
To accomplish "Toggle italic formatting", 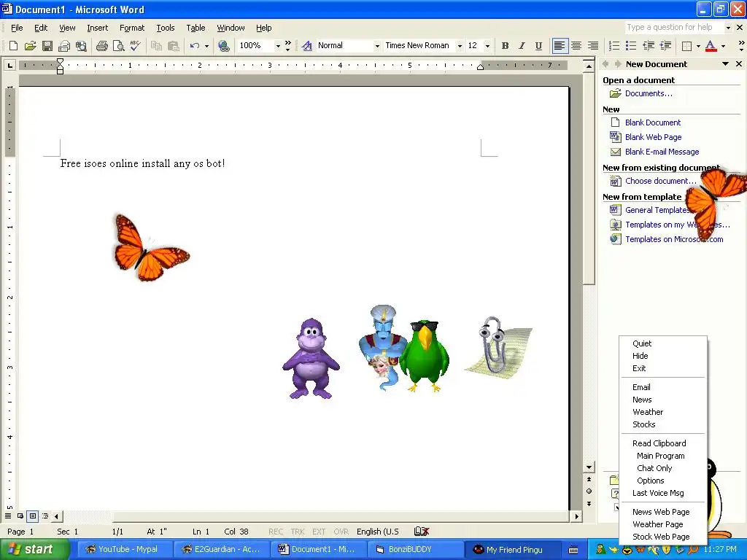I will tap(522, 46).
